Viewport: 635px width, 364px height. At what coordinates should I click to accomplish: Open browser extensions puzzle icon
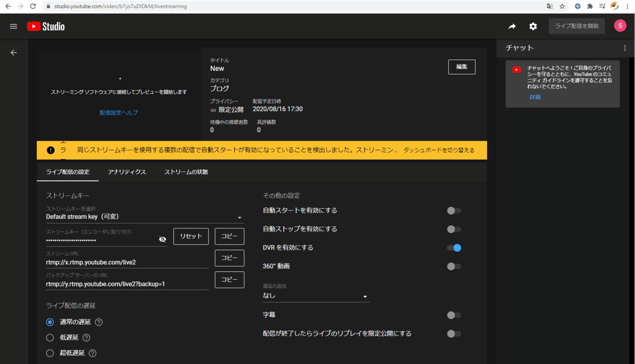point(590,6)
